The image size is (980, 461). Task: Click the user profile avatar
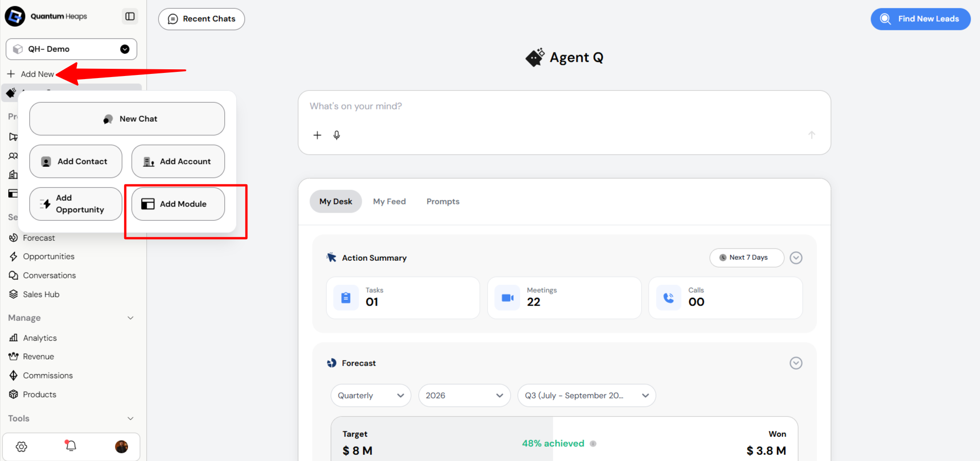(x=122, y=447)
